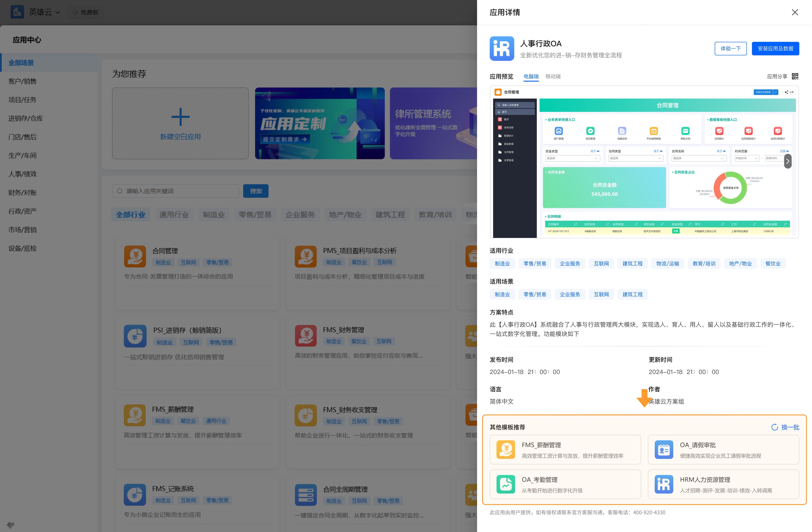Screen dimensions: 812x532
Task: Click the 新建空白应用 card label
Action: pyautogui.click(x=180, y=137)
